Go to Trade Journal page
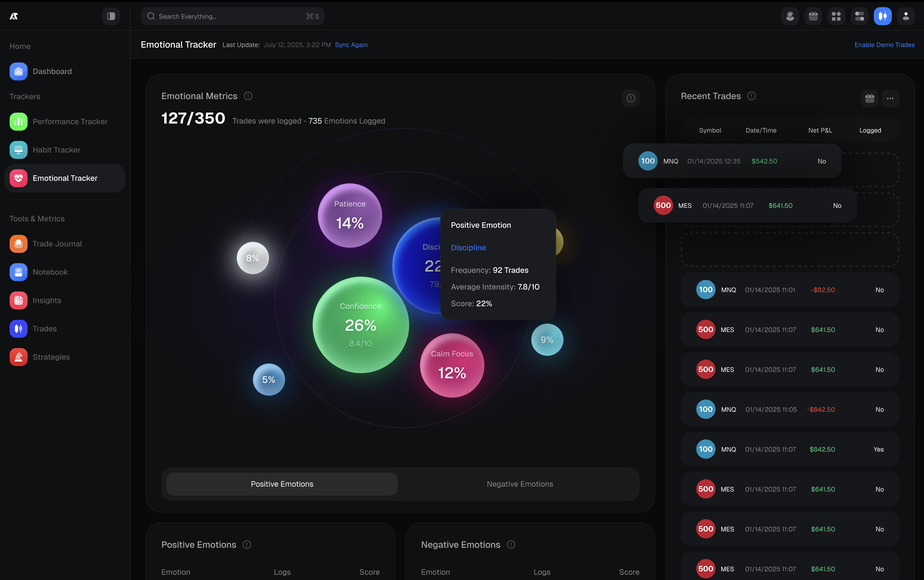924x580 pixels. (57, 244)
